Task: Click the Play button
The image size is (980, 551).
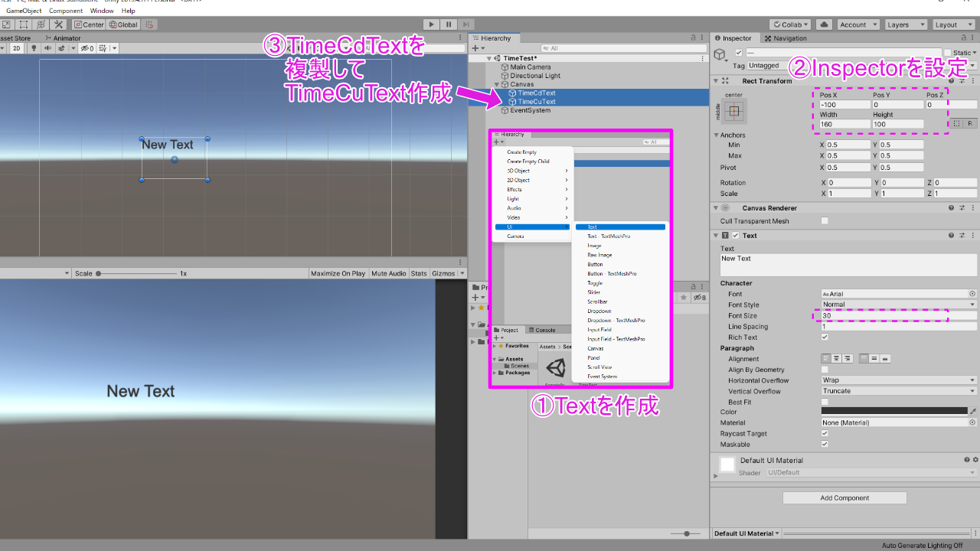Action: click(x=432, y=24)
